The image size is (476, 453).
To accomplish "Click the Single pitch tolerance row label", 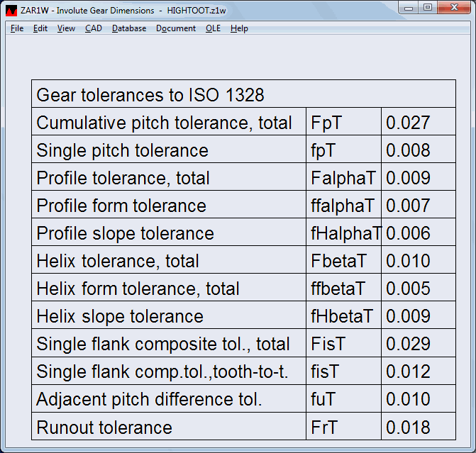I will (x=122, y=150).
